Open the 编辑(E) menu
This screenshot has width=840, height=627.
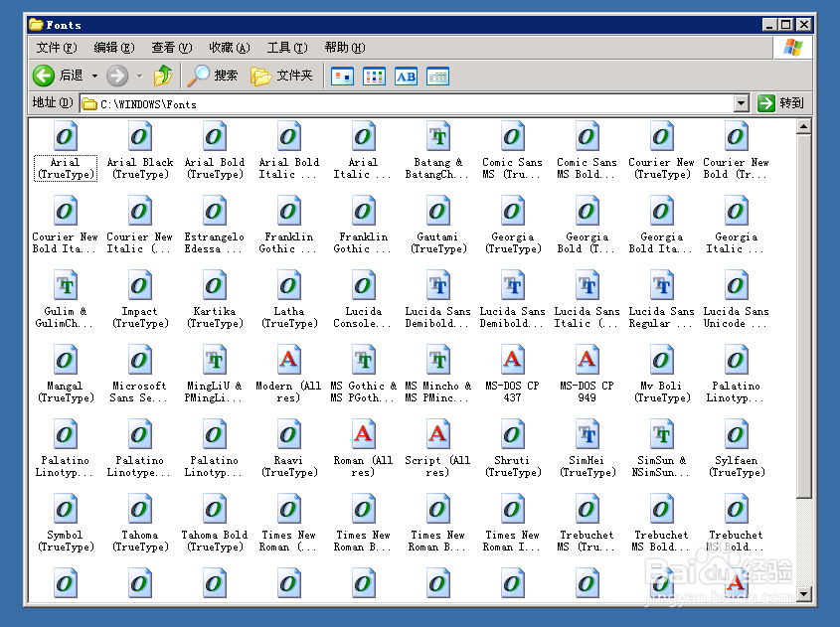tap(114, 48)
